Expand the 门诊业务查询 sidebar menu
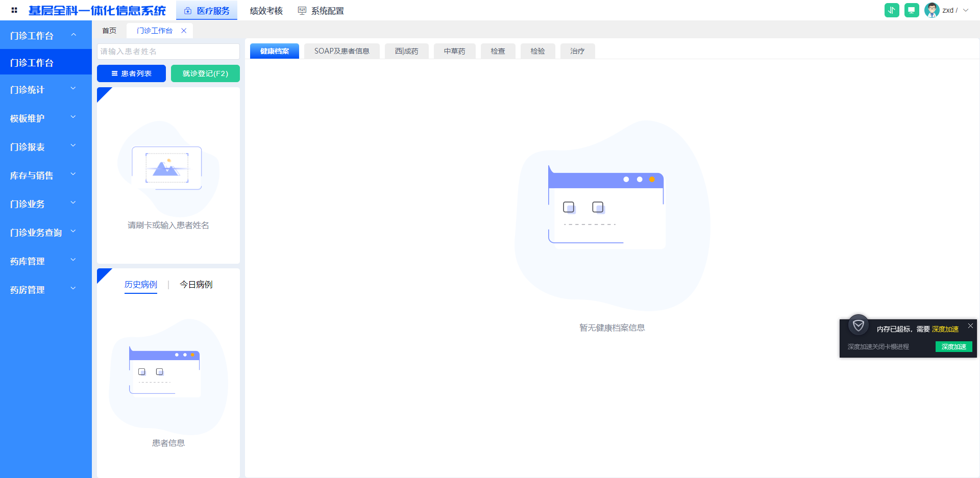 point(46,232)
